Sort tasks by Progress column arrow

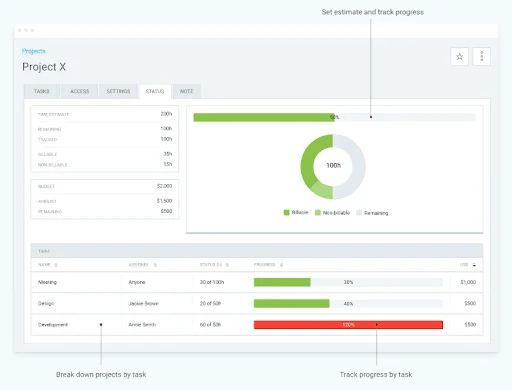(x=281, y=265)
